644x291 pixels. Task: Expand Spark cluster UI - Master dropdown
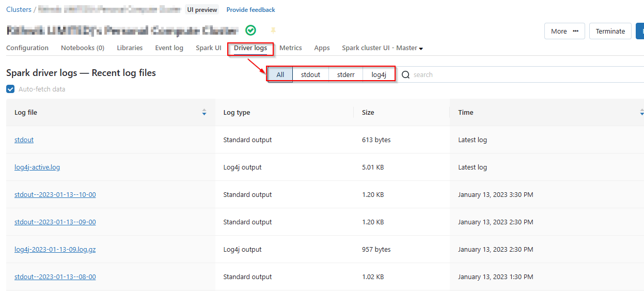382,48
